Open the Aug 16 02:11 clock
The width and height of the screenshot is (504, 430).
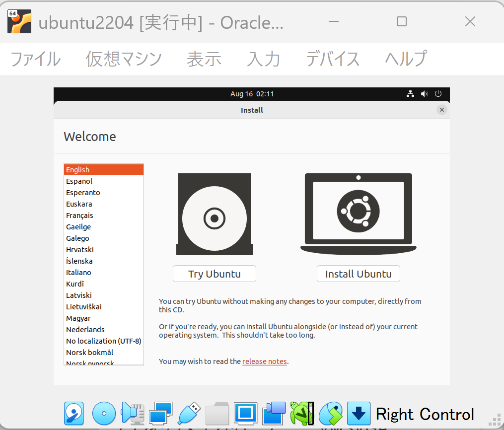[252, 94]
